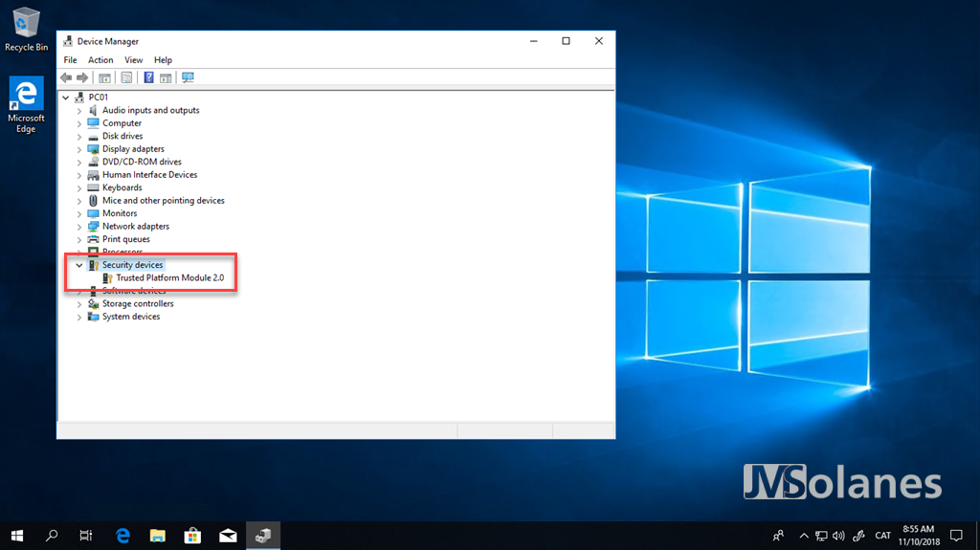The width and height of the screenshot is (980, 550).
Task: Click the Monitors category icon
Action: pyautogui.click(x=93, y=213)
